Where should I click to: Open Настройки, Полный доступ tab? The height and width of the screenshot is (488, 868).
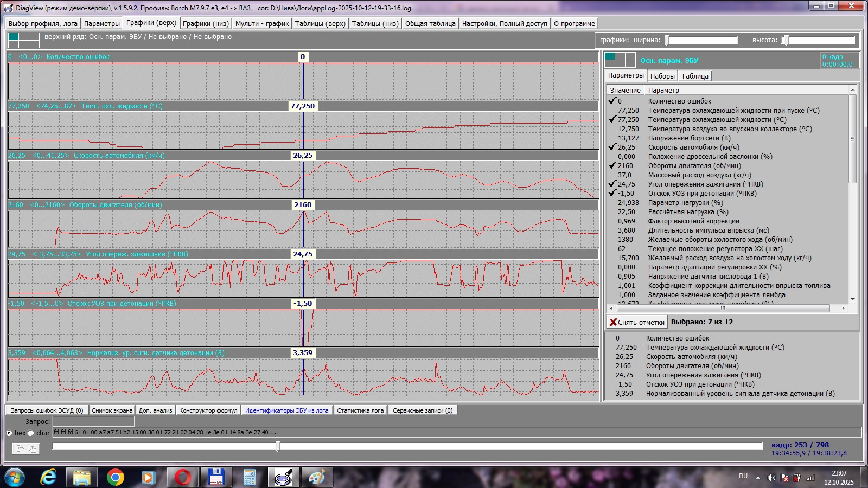pyautogui.click(x=505, y=23)
